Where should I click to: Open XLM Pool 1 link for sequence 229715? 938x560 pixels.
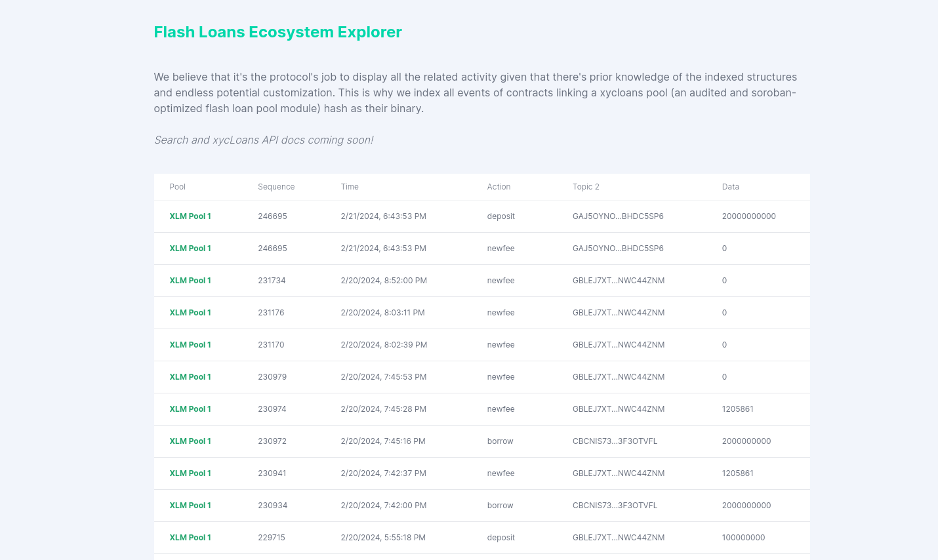(190, 538)
